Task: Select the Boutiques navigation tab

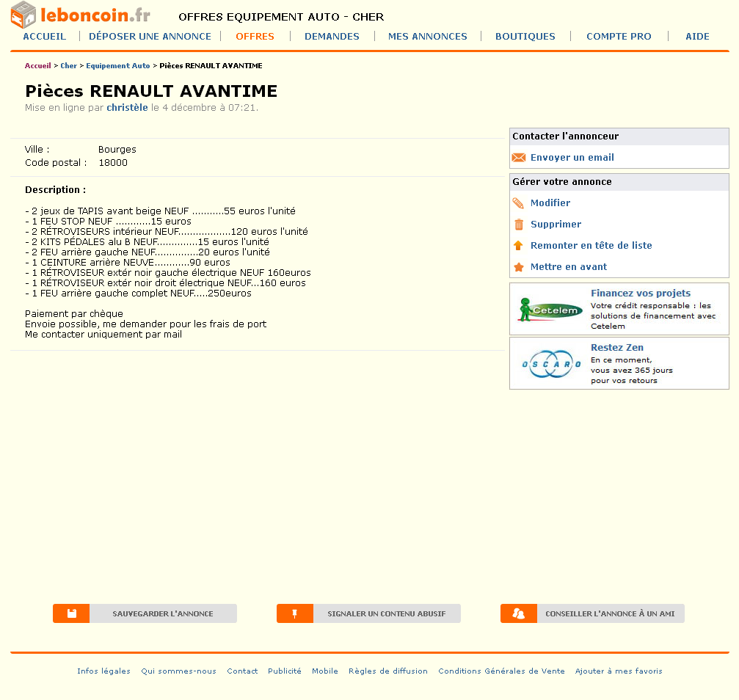Action: tap(525, 36)
